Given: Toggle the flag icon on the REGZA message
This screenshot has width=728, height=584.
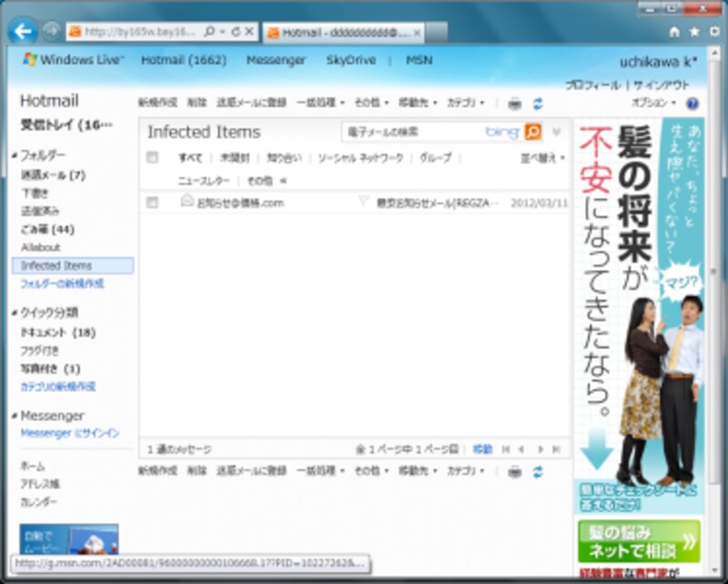Looking at the screenshot, I should click(x=363, y=201).
